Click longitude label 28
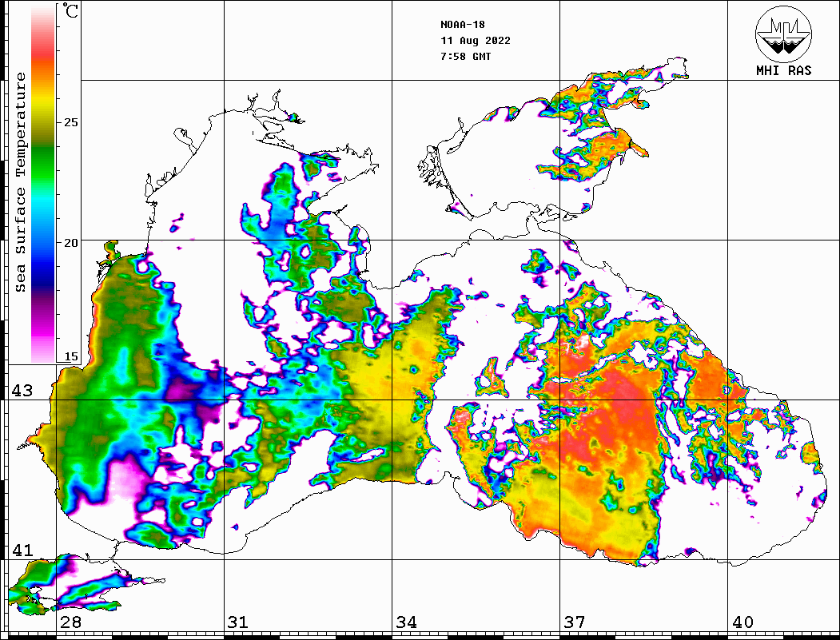 tap(70, 622)
